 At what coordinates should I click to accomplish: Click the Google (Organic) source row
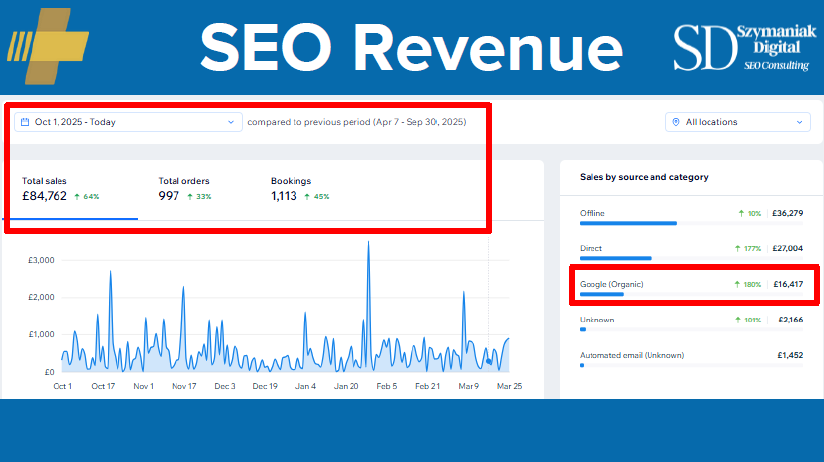(691, 285)
